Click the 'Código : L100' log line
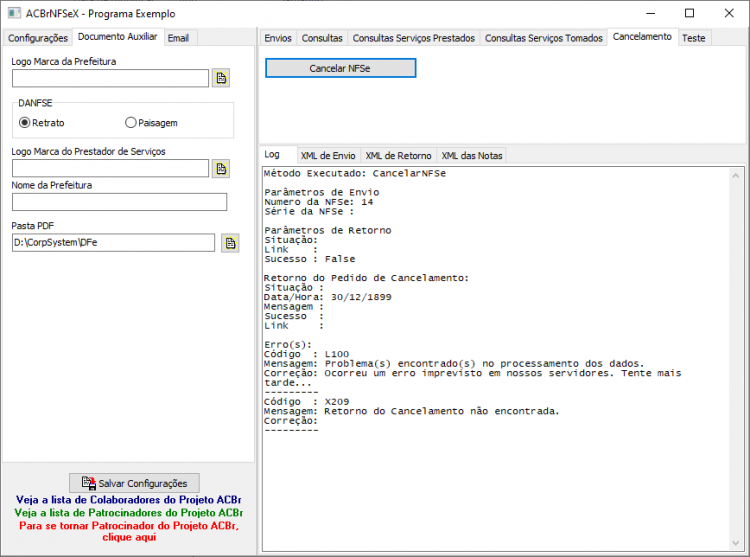Screen dimensions: 750x557 pos(307,354)
